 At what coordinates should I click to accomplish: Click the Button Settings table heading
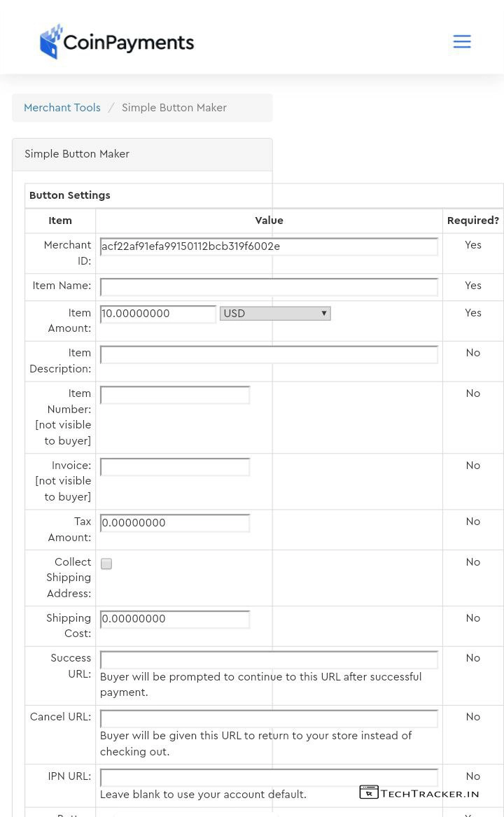[70, 195]
